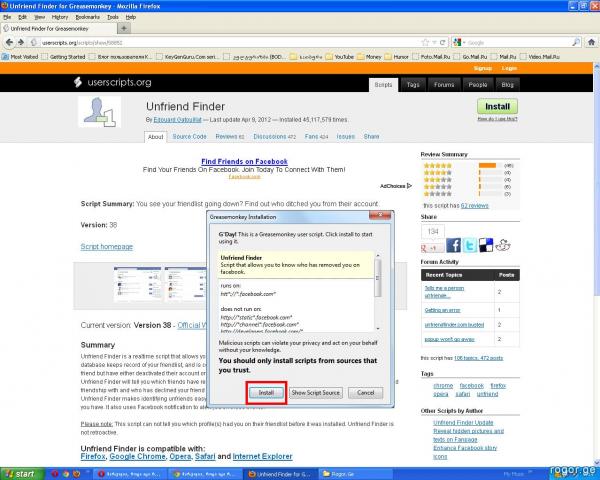Click the address bar URL field
This screenshot has width=600, height=480.
click(x=230, y=42)
